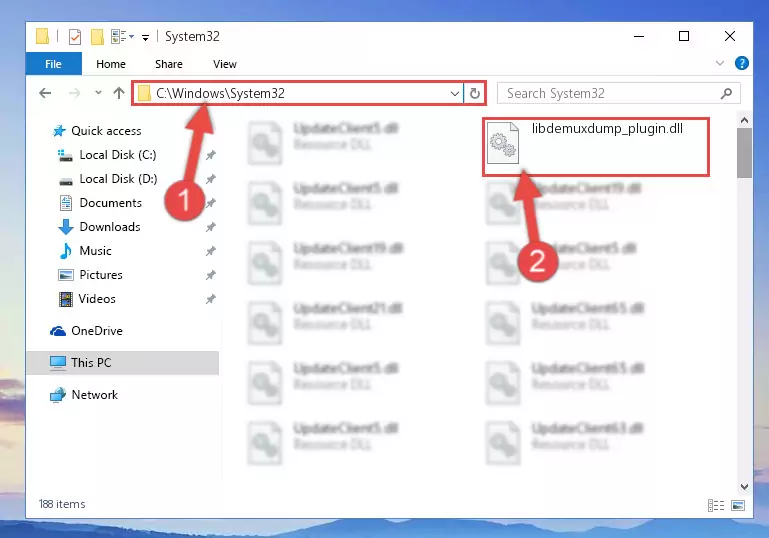769x538 pixels.
Task: Open Local Disk (D:) in sidebar
Action: point(118,179)
